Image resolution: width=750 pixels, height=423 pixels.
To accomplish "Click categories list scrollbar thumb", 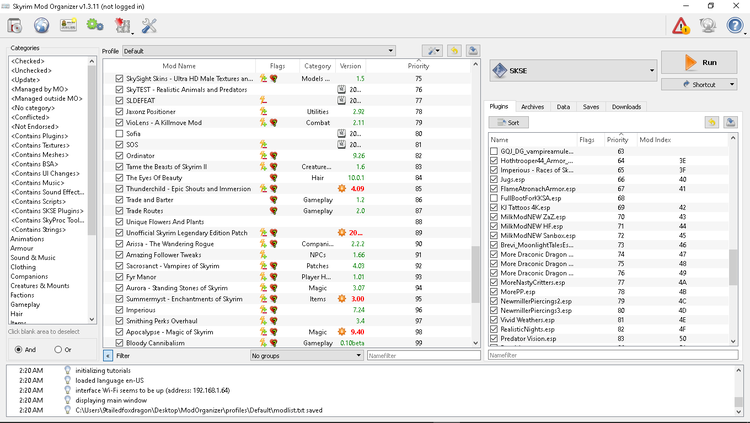I will click(x=92, y=150).
